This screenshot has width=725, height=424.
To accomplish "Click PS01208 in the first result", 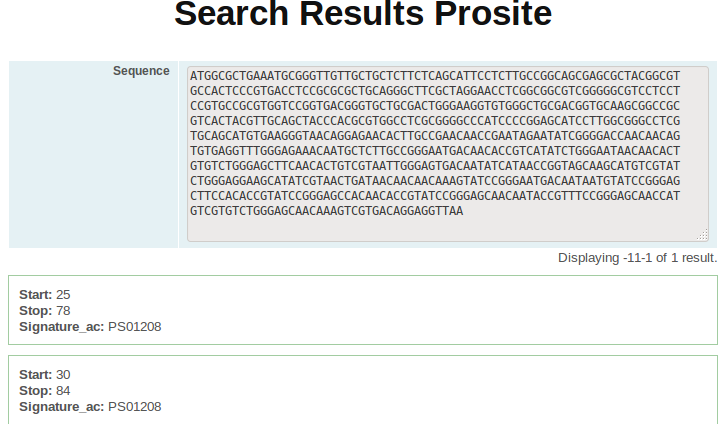I will click(x=135, y=326).
